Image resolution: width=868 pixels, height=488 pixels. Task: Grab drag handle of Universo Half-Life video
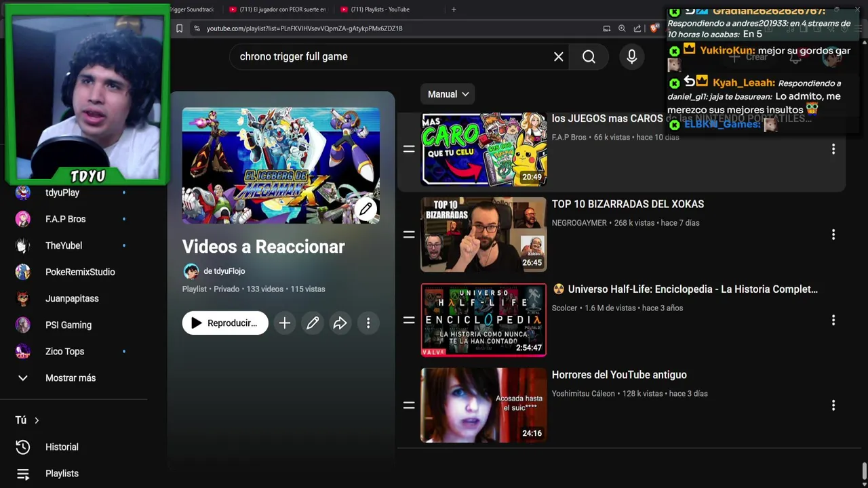[409, 320]
